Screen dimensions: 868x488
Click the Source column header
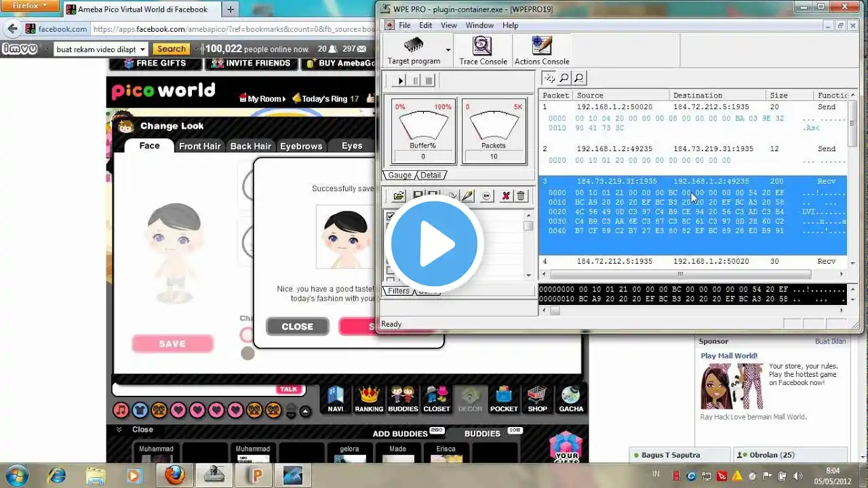coord(621,96)
